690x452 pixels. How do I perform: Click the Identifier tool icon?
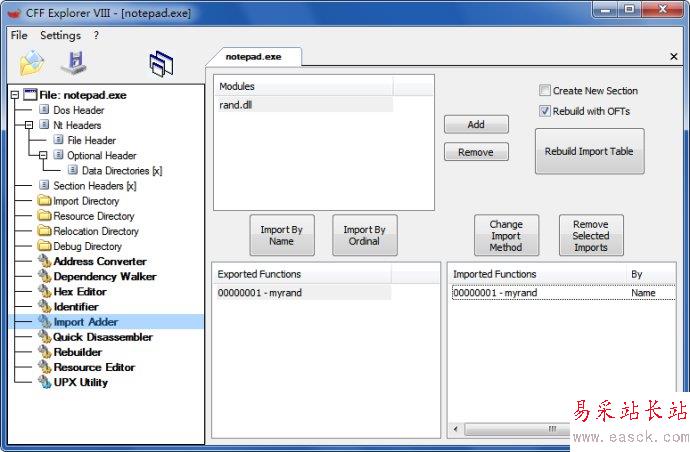click(44, 306)
